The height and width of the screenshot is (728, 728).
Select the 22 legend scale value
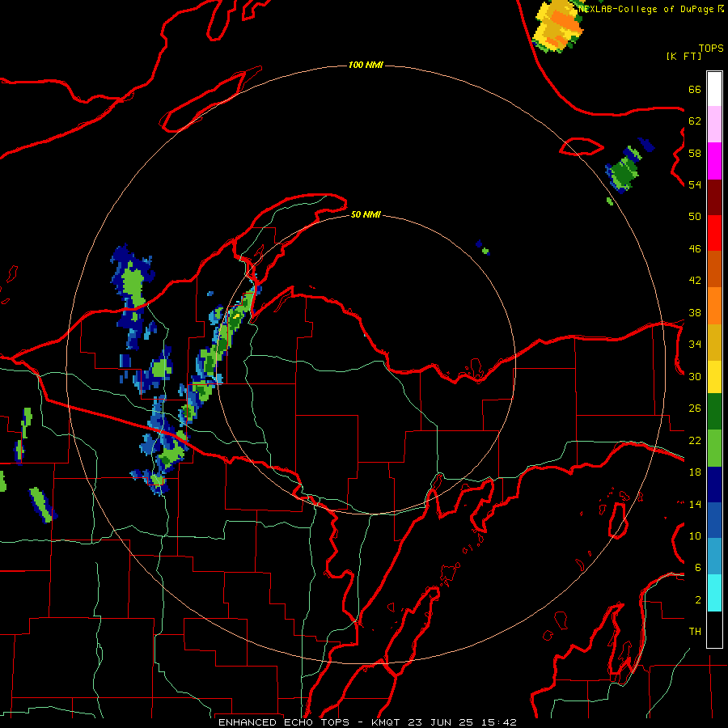tap(695, 440)
